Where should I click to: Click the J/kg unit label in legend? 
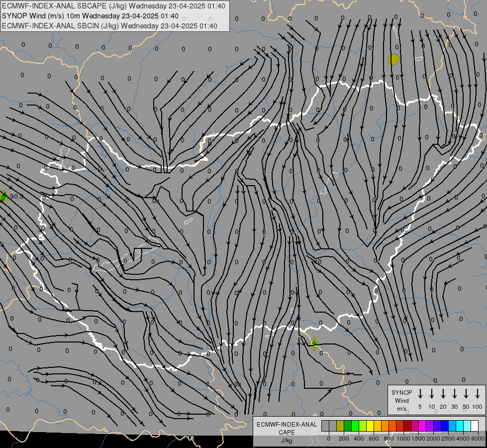coord(287,441)
